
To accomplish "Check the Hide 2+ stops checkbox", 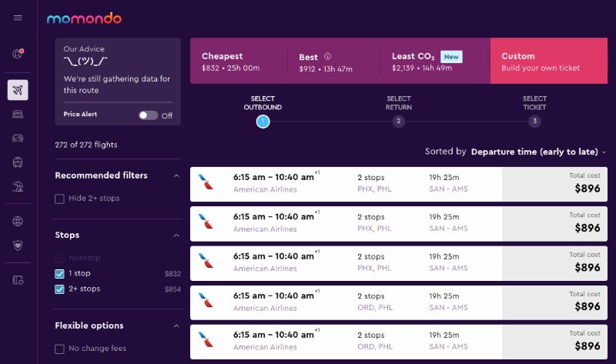I will click(x=60, y=199).
